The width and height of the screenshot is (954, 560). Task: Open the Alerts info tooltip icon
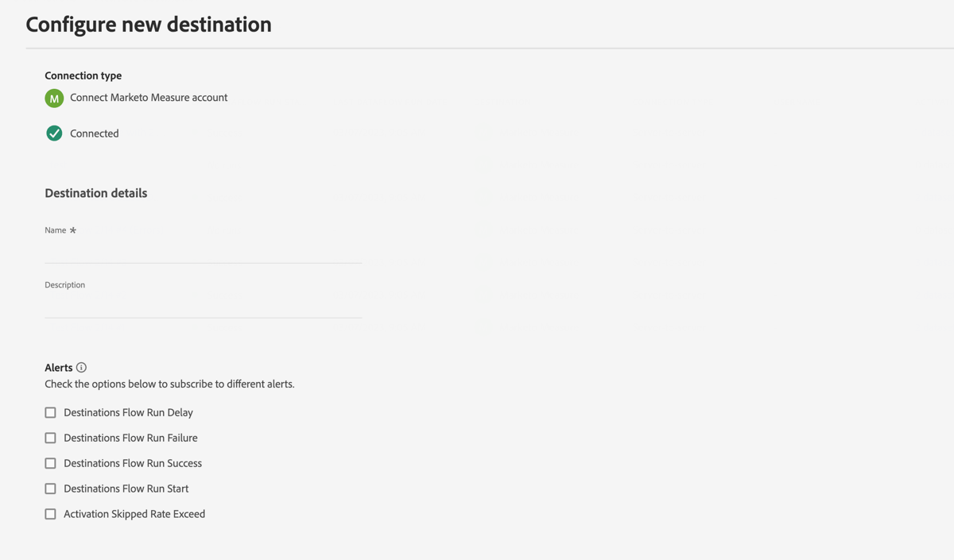(x=81, y=368)
